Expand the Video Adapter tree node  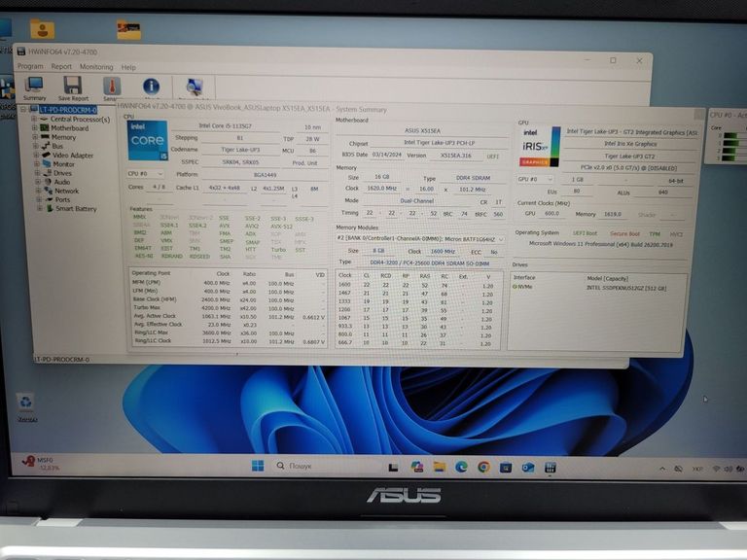[36, 155]
